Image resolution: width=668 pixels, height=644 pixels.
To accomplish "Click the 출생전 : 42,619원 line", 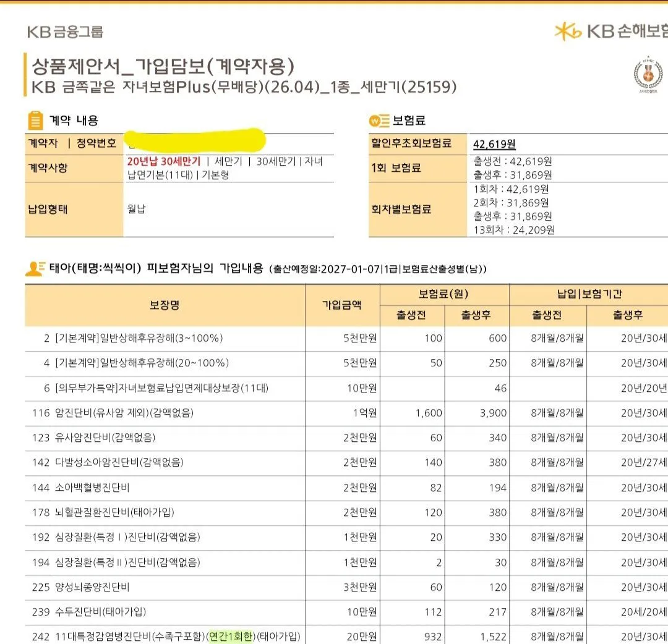I will point(513,161).
